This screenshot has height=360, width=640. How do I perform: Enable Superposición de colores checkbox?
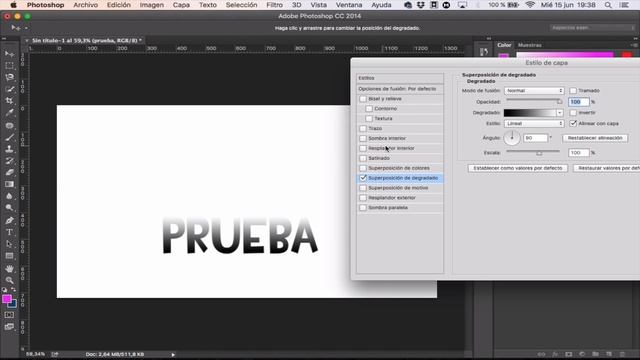[x=363, y=168]
